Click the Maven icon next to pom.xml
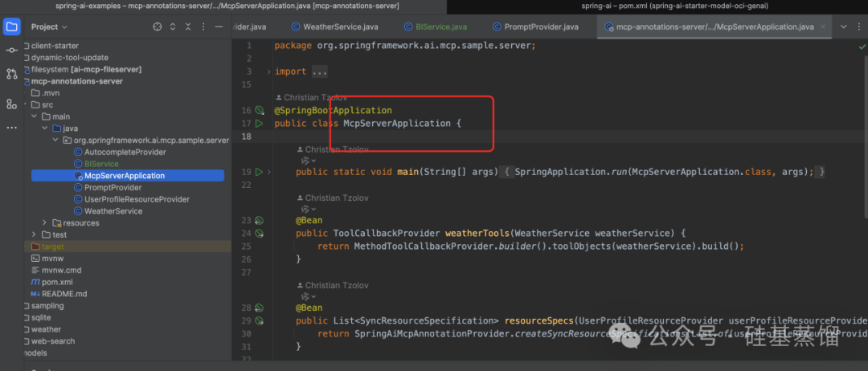 [35, 282]
